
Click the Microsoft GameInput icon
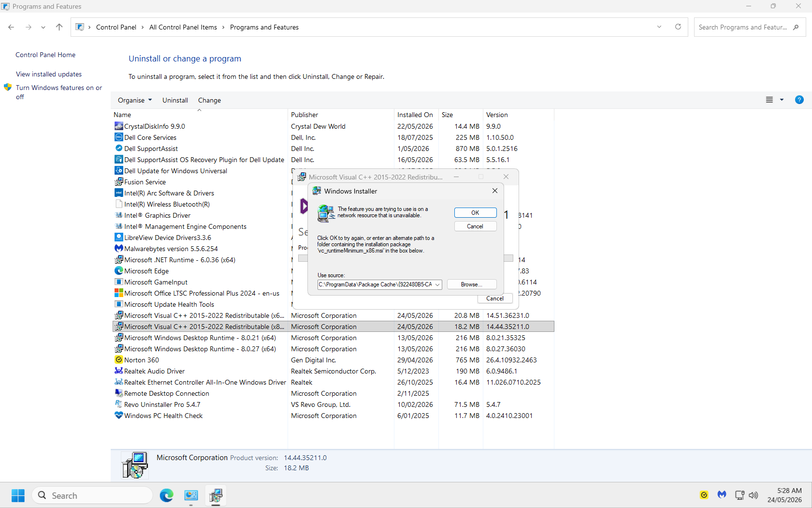(x=119, y=282)
